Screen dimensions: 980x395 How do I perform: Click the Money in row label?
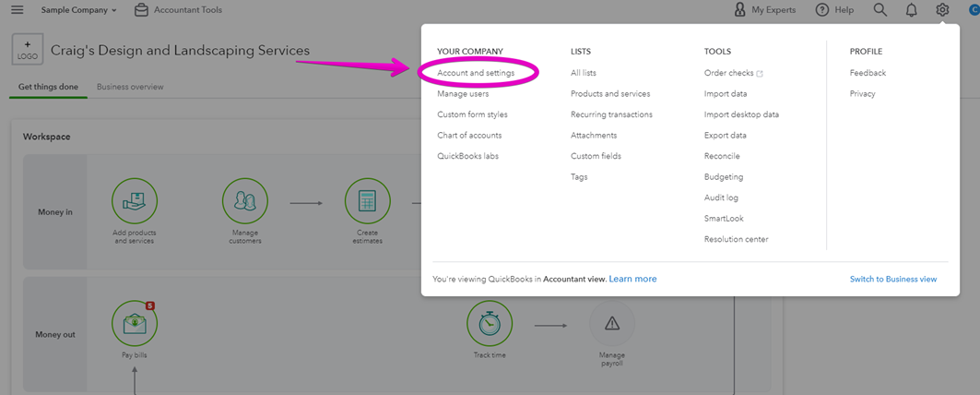[x=55, y=212]
